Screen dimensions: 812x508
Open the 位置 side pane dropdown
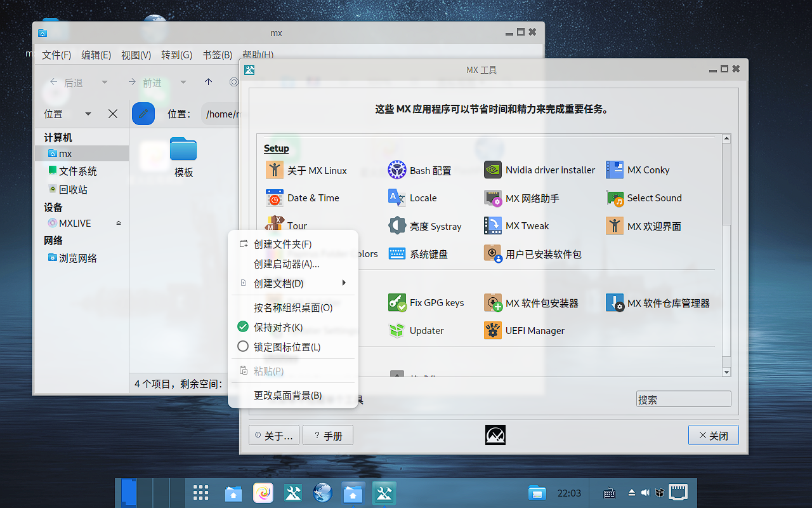88,114
